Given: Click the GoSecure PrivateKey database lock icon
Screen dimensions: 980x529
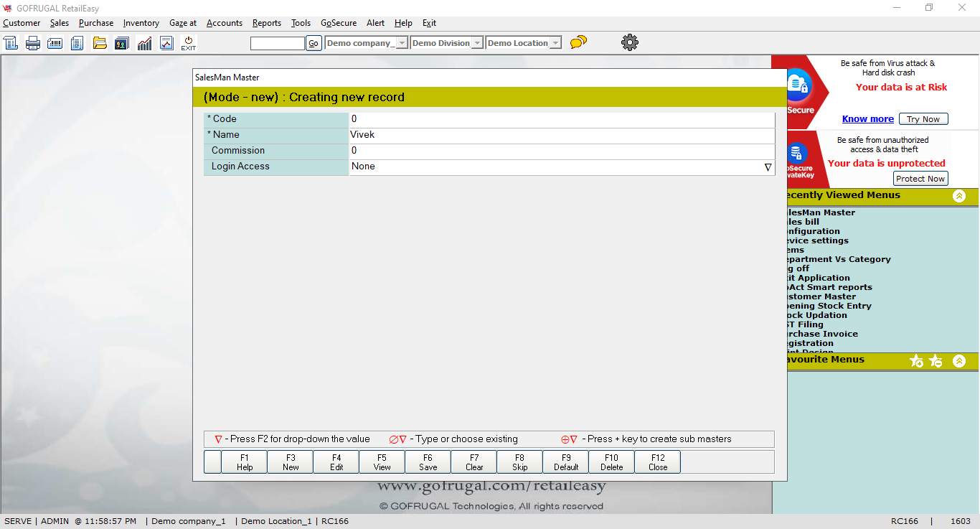Looking at the screenshot, I should tap(798, 152).
